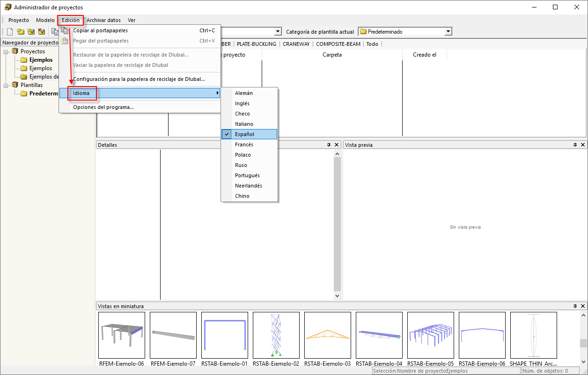Select bold Ejemplos in project tree

41,60
